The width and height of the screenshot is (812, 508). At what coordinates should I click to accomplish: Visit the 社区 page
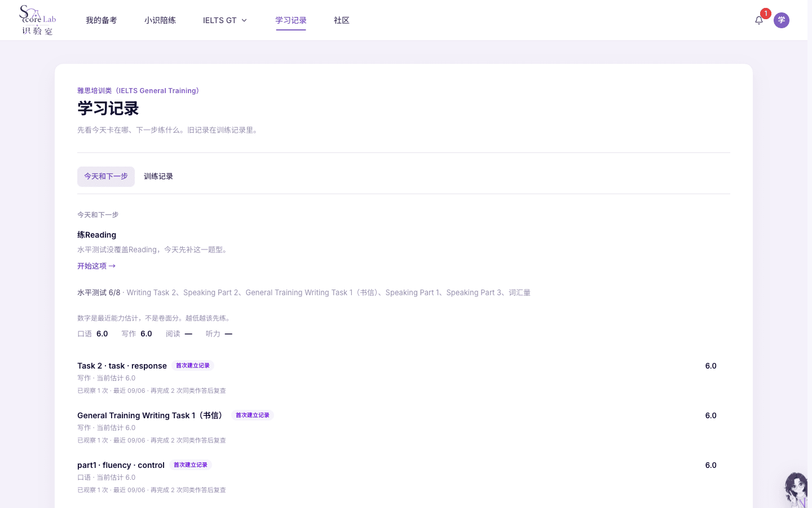(x=342, y=20)
